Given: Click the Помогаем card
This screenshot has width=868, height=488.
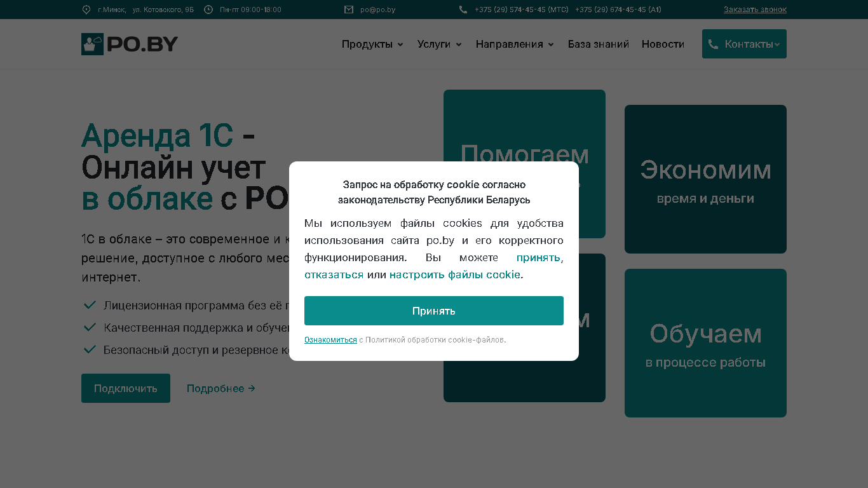Looking at the screenshot, I should [524, 126].
